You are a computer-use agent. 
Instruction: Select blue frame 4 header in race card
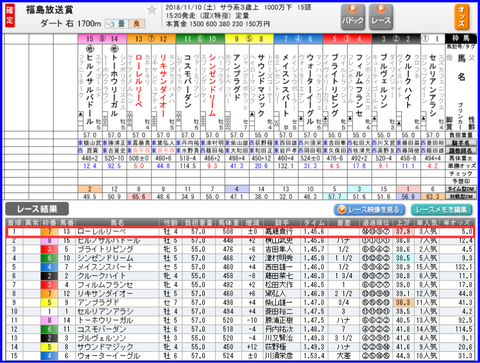pos(298,39)
